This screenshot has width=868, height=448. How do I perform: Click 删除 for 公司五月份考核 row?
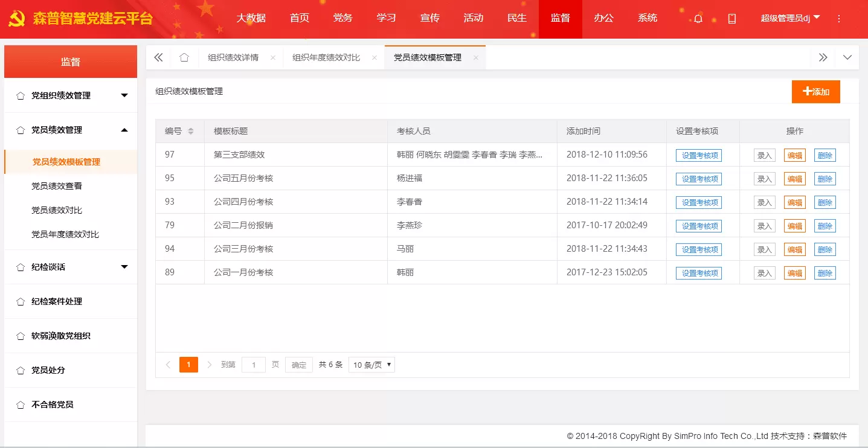pos(825,179)
